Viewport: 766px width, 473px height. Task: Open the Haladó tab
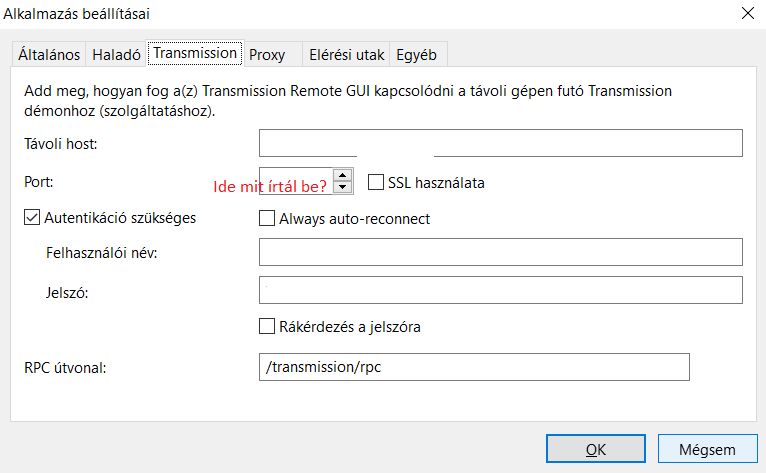click(x=116, y=54)
